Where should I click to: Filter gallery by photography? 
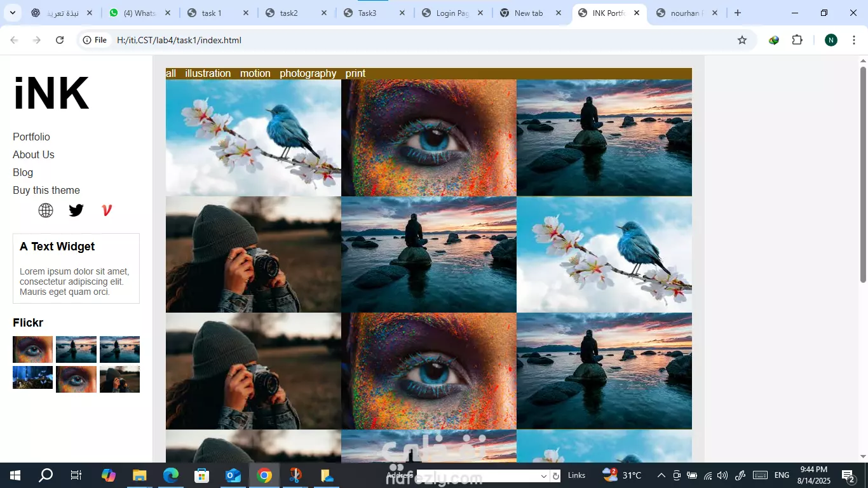308,74
